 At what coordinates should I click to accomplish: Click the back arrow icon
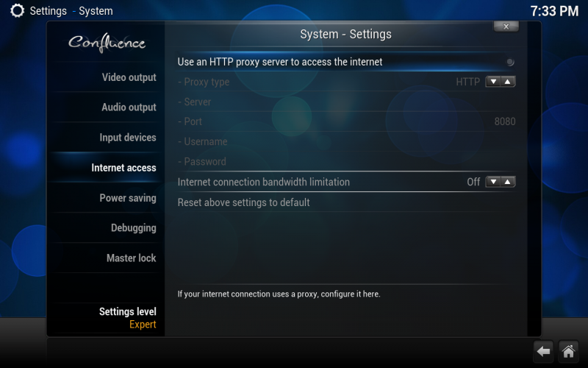click(543, 352)
